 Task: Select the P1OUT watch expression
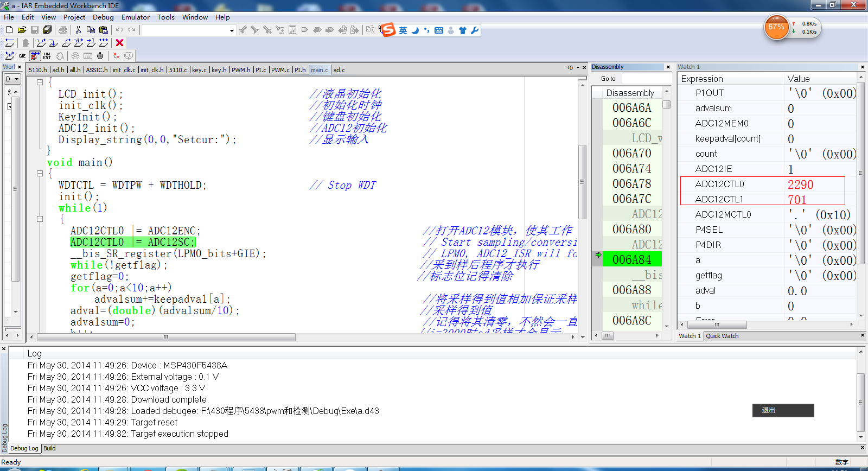(x=710, y=93)
